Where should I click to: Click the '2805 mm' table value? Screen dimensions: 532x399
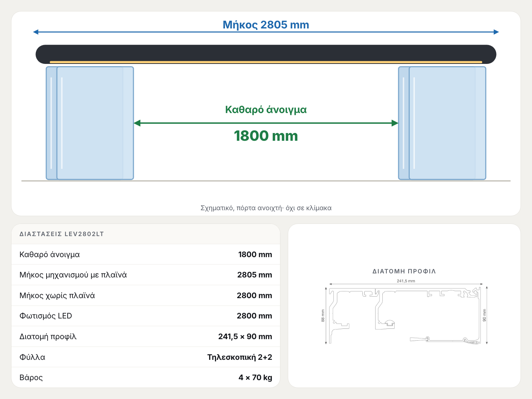pos(255,275)
